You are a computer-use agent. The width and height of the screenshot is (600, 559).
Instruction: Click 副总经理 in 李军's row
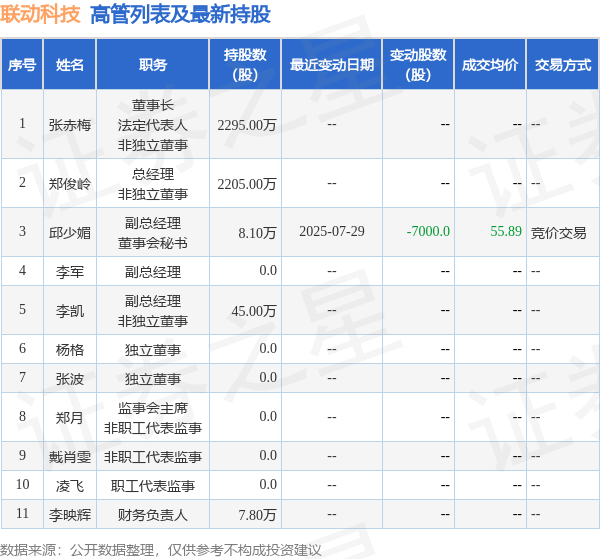(153, 272)
